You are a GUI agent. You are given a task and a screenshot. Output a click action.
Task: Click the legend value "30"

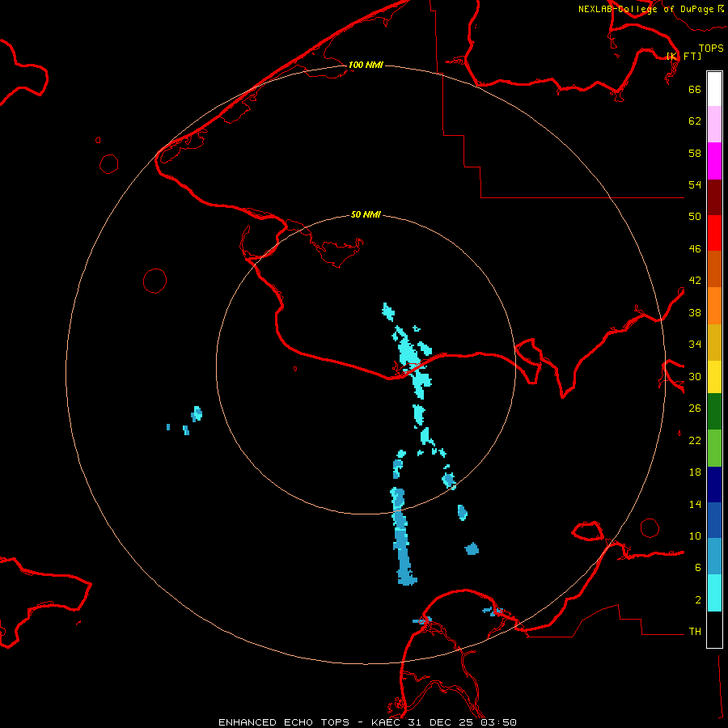tap(695, 376)
